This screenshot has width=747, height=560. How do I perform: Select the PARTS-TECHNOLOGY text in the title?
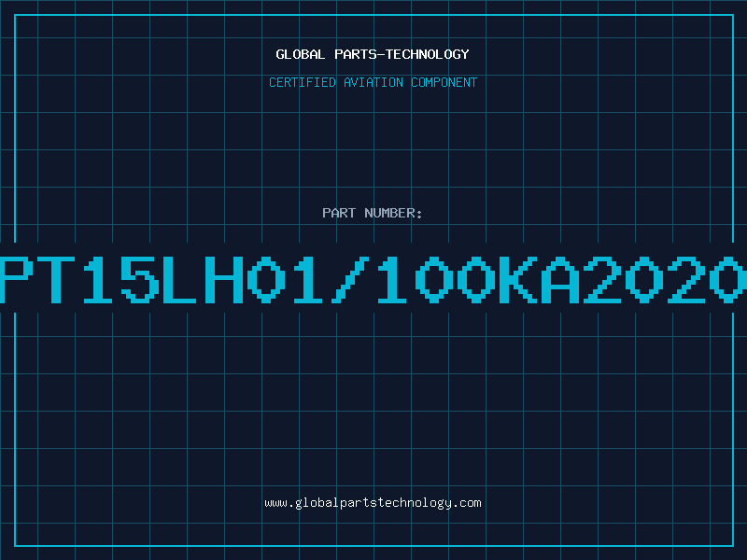pos(402,54)
